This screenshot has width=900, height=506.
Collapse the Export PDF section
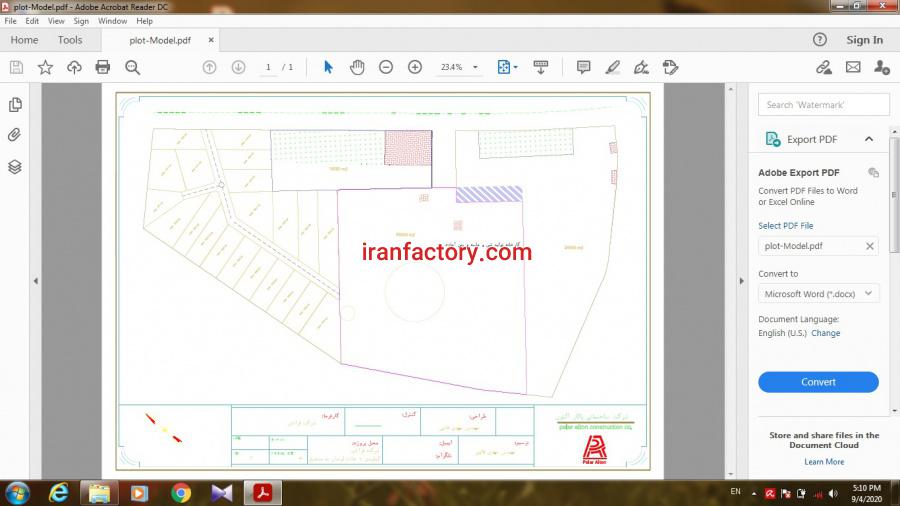click(868, 139)
